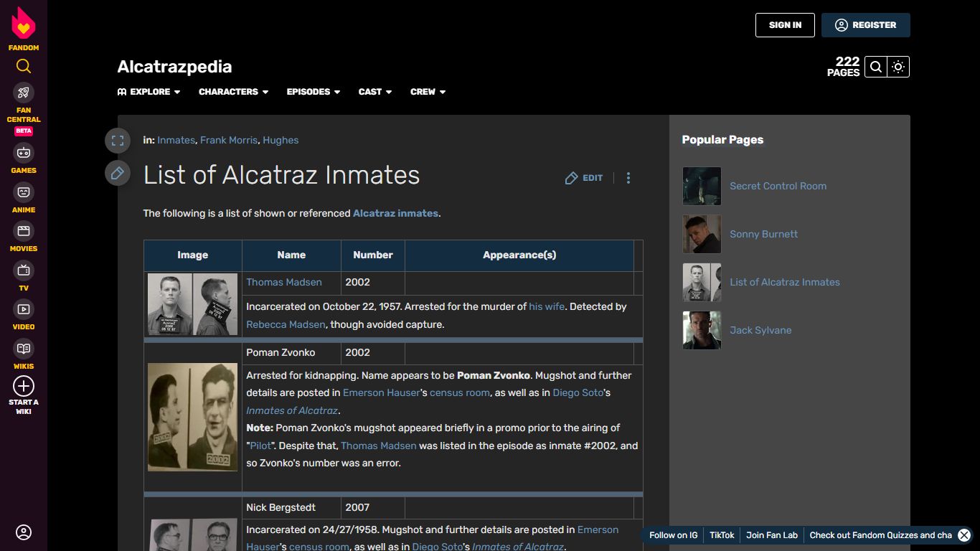Click the Image column header
The image size is (980, 551).
tap(193, 255)
